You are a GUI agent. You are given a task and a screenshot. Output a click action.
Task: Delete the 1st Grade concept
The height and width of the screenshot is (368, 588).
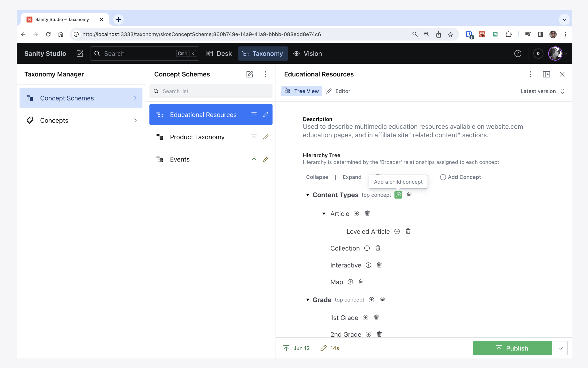point(376,317)
